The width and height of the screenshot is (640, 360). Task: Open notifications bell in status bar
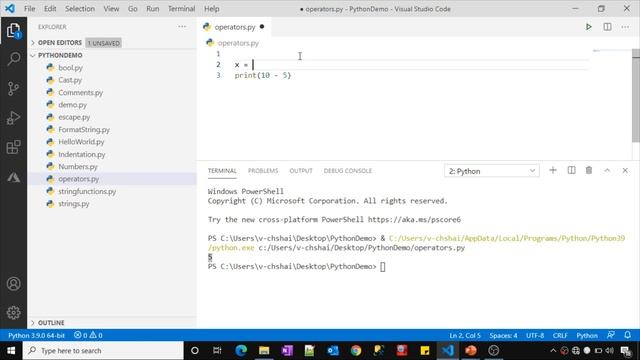coord(627,335)
